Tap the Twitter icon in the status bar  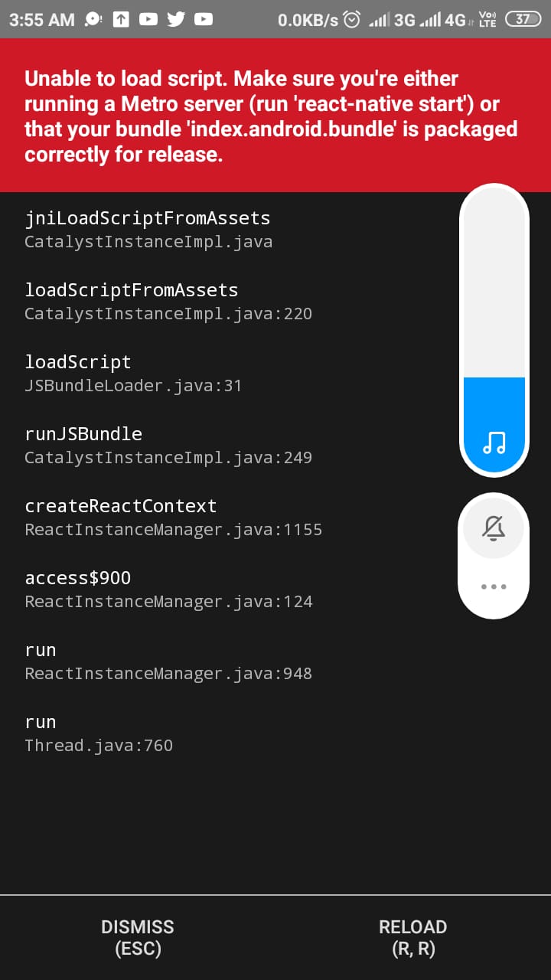(175, 19)
